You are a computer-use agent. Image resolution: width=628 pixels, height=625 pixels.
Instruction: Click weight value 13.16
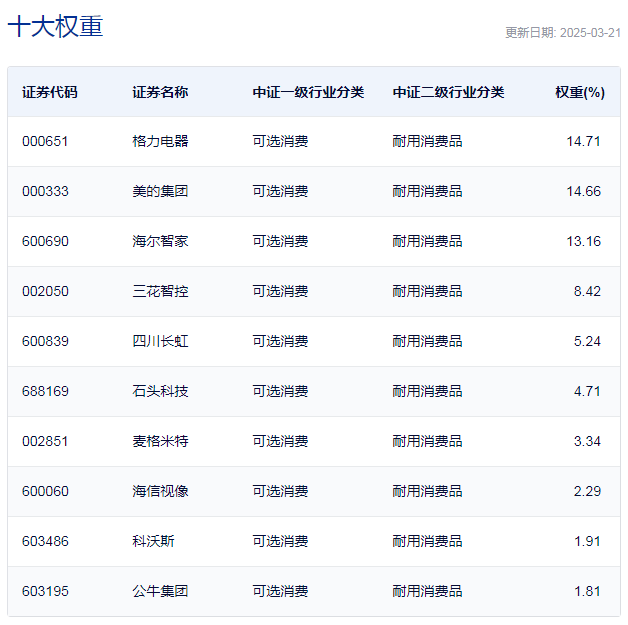coord(583,241)
